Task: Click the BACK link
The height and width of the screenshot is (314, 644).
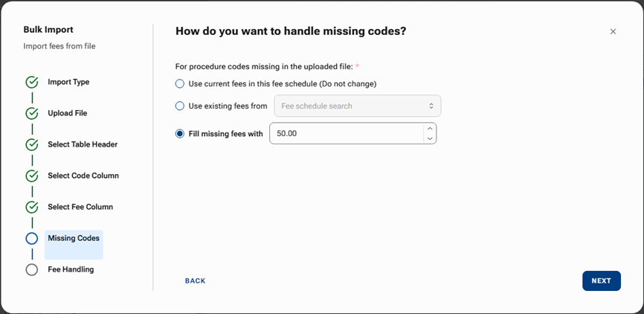Action: click(195, 281)
